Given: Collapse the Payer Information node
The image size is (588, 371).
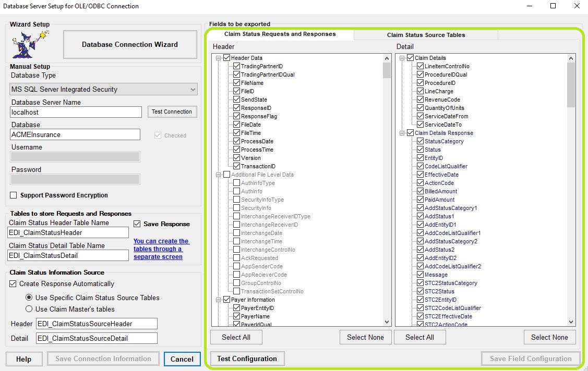Looking at the screenshot, I should [x=218, y=300].
